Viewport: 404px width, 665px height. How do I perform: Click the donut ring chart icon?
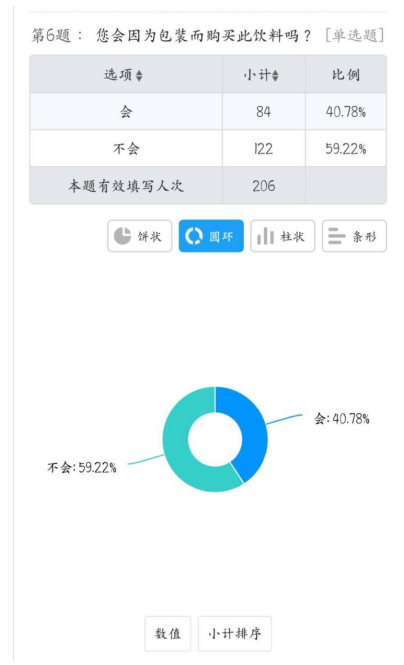click(x=193, y=236)
